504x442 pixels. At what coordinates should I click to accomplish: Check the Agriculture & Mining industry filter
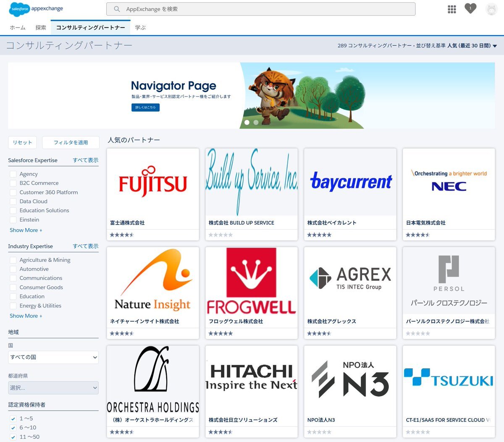(13, 260)
